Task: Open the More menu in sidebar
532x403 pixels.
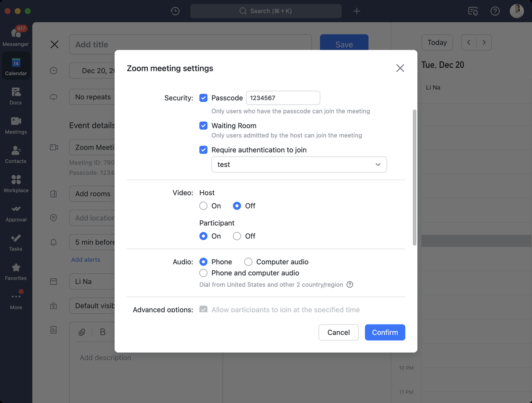Action: point(16,300)
